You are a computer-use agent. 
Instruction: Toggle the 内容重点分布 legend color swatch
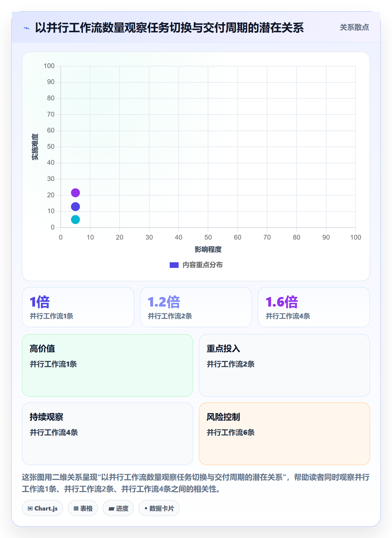tap(174, 265)
